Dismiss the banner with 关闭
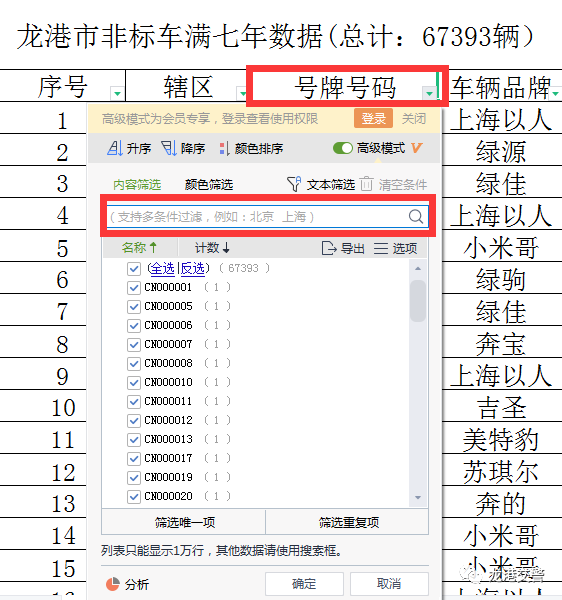 pos(414,118)
